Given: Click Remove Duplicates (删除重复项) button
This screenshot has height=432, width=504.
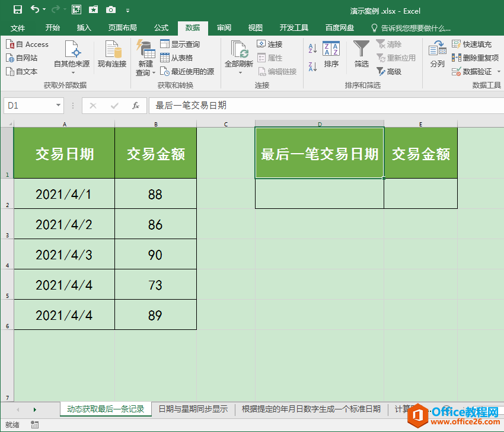Looking at the screenshot, I should pyautogui.click(x=475, y=58).
